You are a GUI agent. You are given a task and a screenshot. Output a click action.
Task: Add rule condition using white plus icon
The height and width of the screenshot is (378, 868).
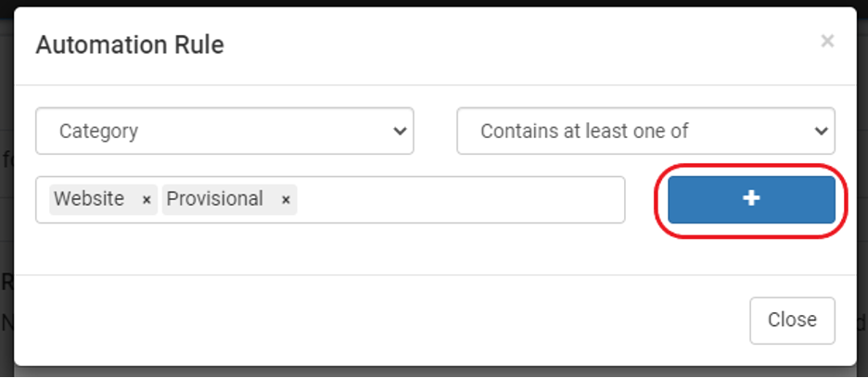pyautogui.click(x=751, y=198)
